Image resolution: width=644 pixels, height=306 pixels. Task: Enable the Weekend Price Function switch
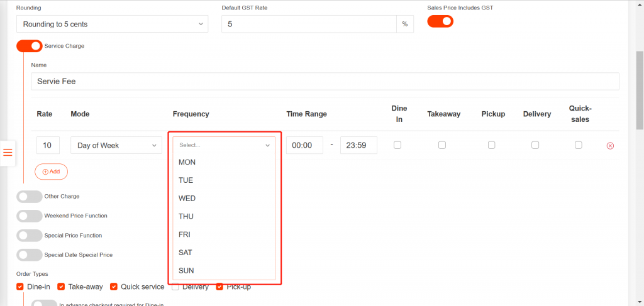coord(30,216)
